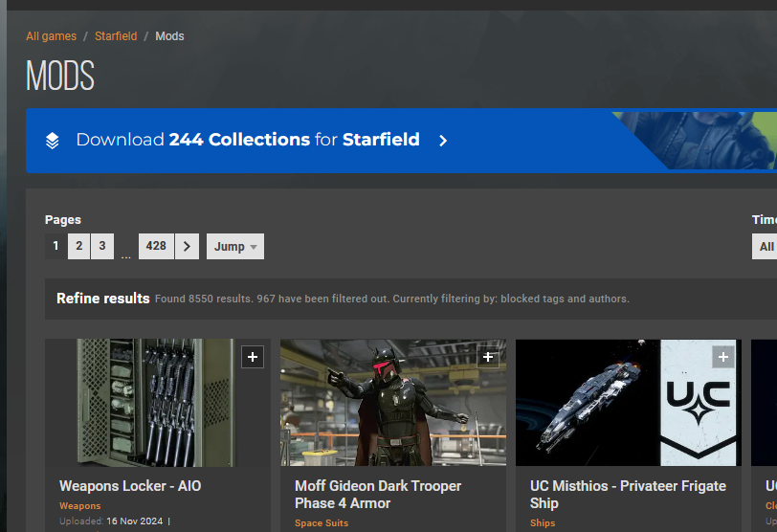The width and height of the screenshot is (777, 532).
Task: Open the Download 244 Collections banner
Action: click(401, 141)
